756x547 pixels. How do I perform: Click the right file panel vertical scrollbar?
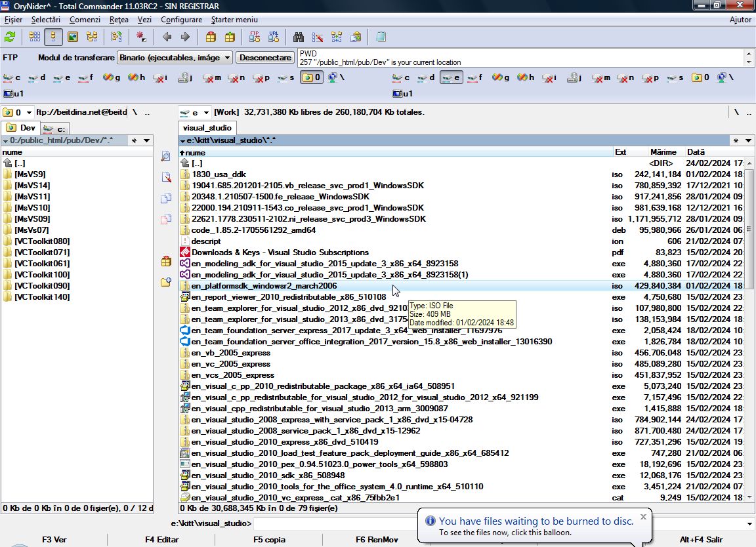pos(749,330)
